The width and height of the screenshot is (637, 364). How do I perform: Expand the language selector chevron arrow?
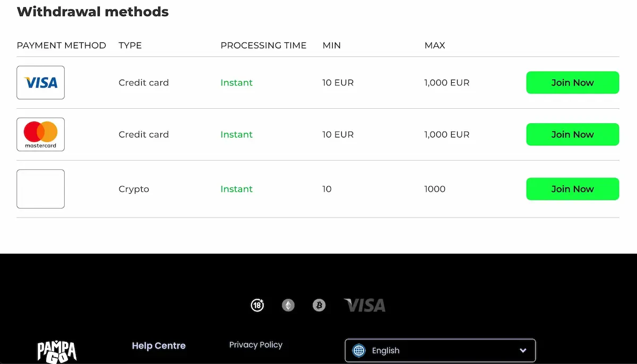click(523, 351)
